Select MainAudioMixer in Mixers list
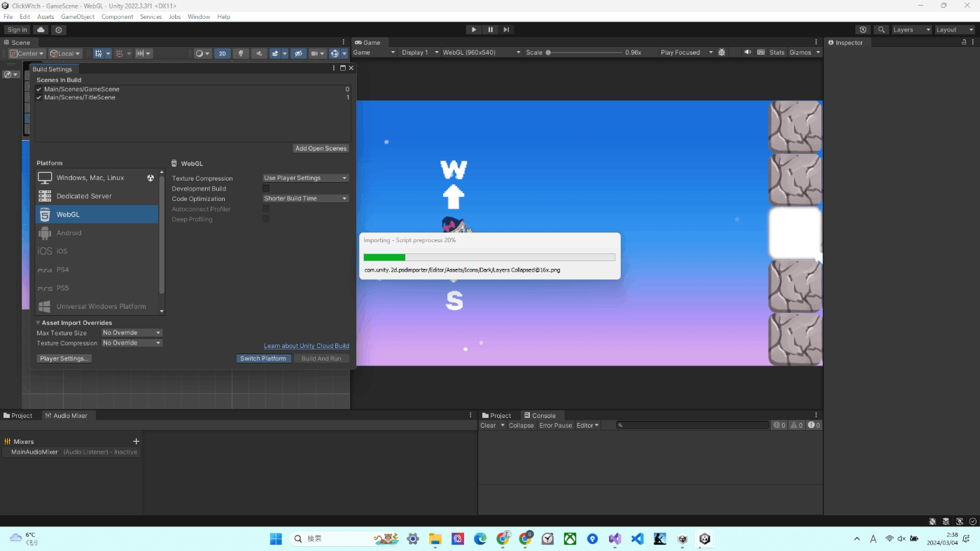Screen dimensions: 980x551 tap(71, 452)
